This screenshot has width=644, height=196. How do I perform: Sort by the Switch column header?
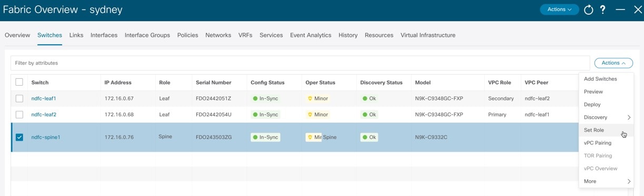(x=40, y=82)
